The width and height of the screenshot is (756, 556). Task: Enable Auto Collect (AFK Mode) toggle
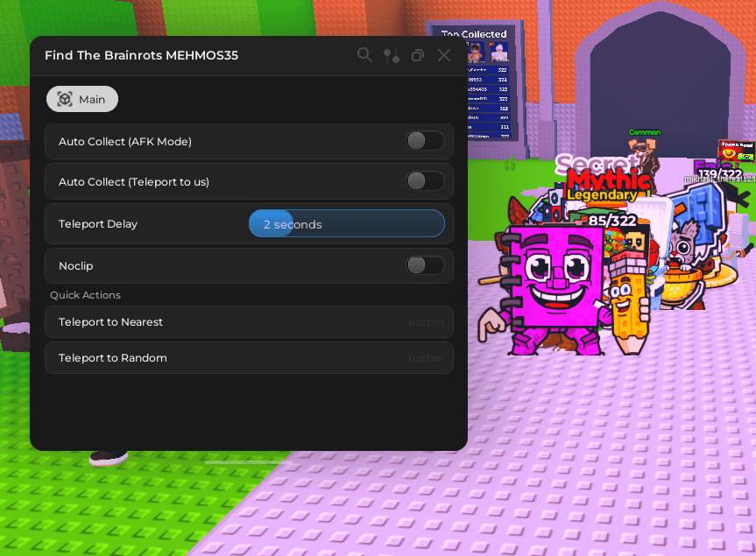425,141
